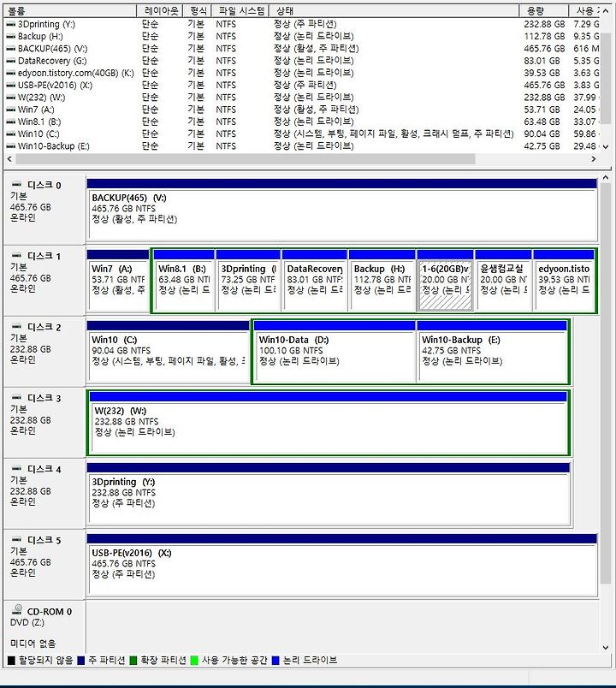
Task: Click the 디스크 2 disk icon
Action: pos(16,326)
